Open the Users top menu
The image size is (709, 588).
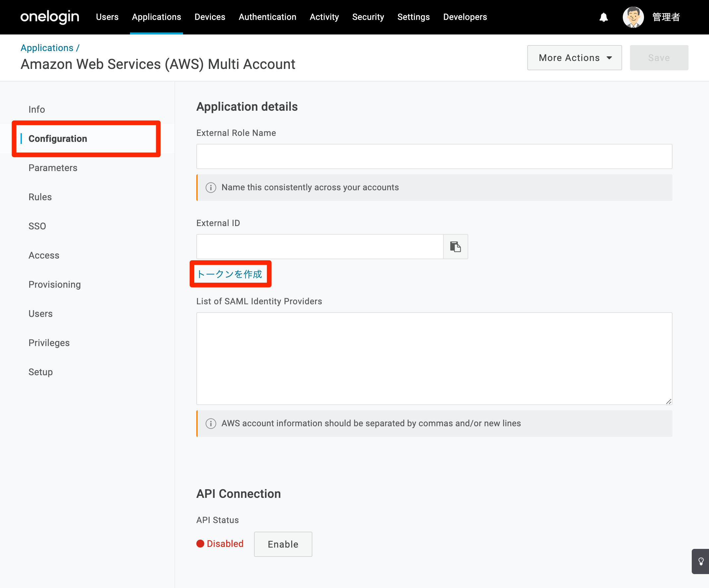pos(107,17)
